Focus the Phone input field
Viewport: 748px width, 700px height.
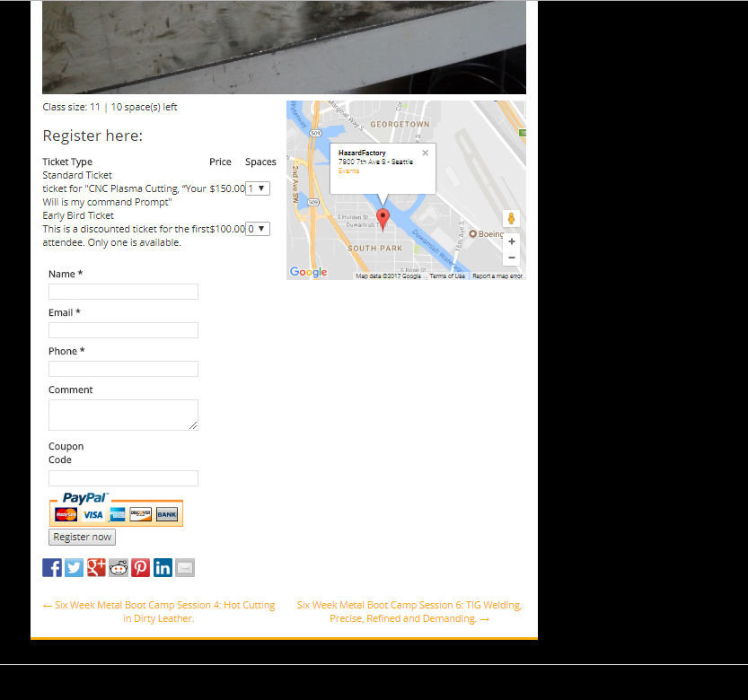pos(124,369)
